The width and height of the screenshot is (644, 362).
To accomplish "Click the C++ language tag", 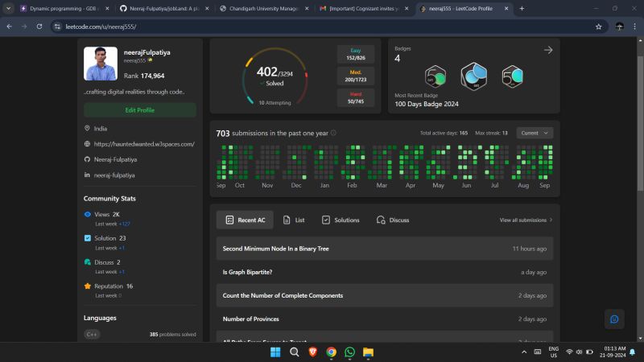I will [92, 334].
